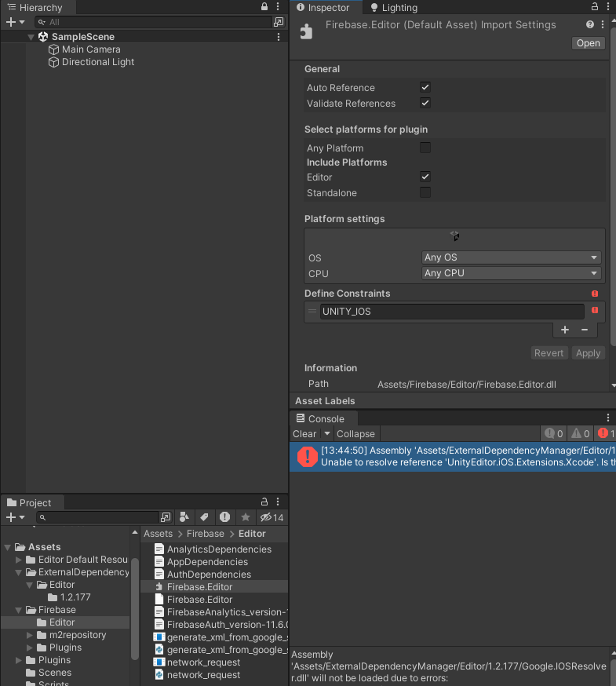The image size is (616, 686).
Task: Lock the Project panel
Action: coord(264,502)
